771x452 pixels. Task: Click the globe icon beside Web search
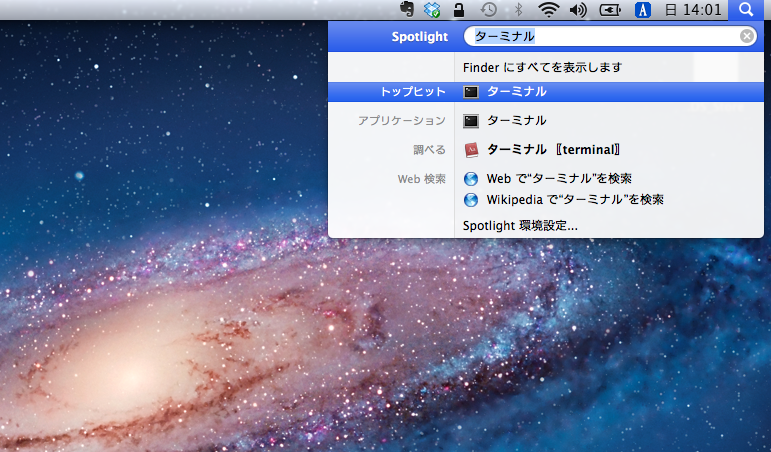click(x=471, y=179)
